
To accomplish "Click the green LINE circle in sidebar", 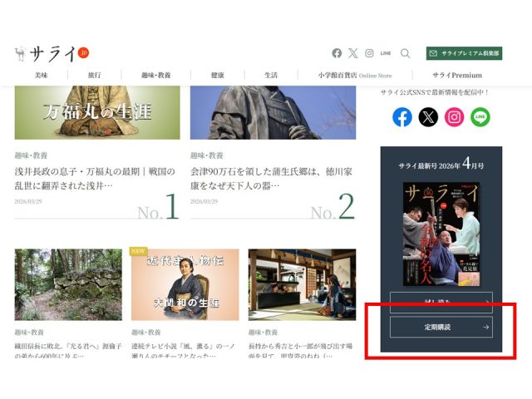I will 480,117.
